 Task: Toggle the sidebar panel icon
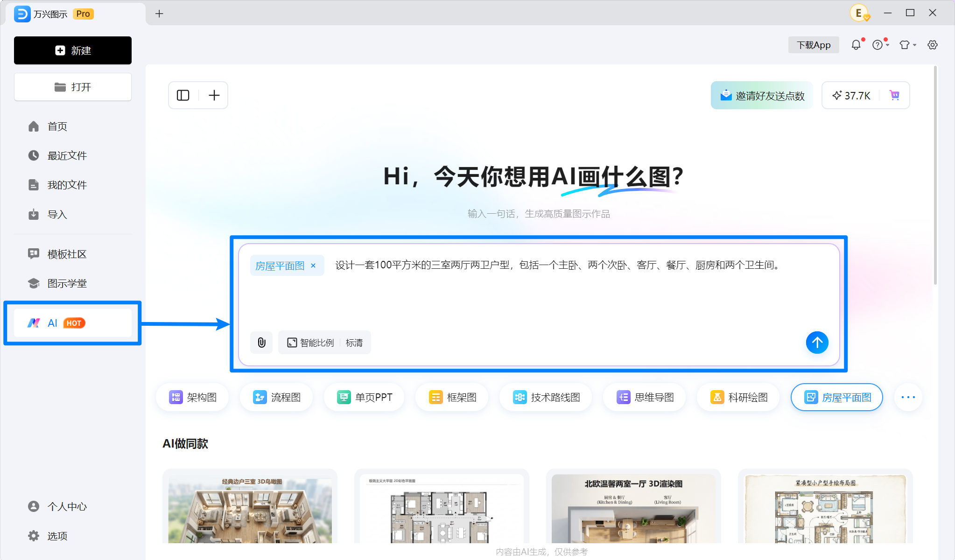point(183,95)
